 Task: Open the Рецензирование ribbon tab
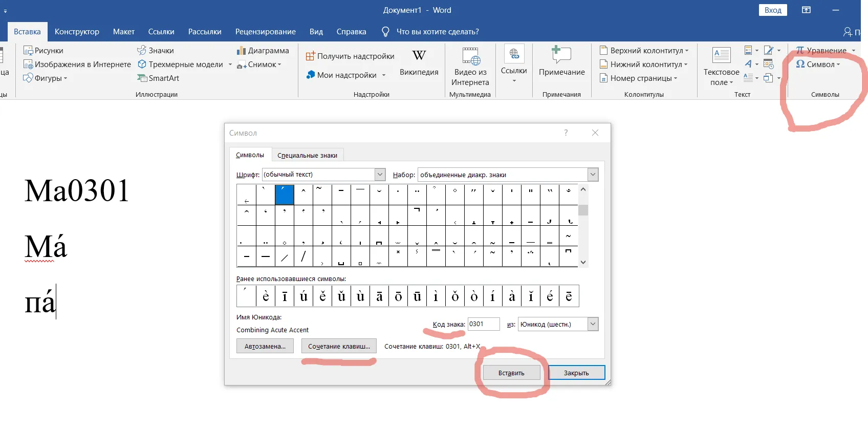pyautogui.click(x=266, y=32)
